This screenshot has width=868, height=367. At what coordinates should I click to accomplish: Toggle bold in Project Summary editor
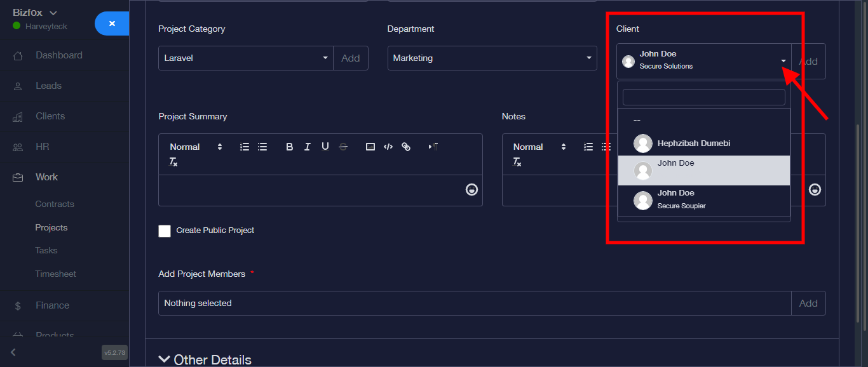pos(289,147)
